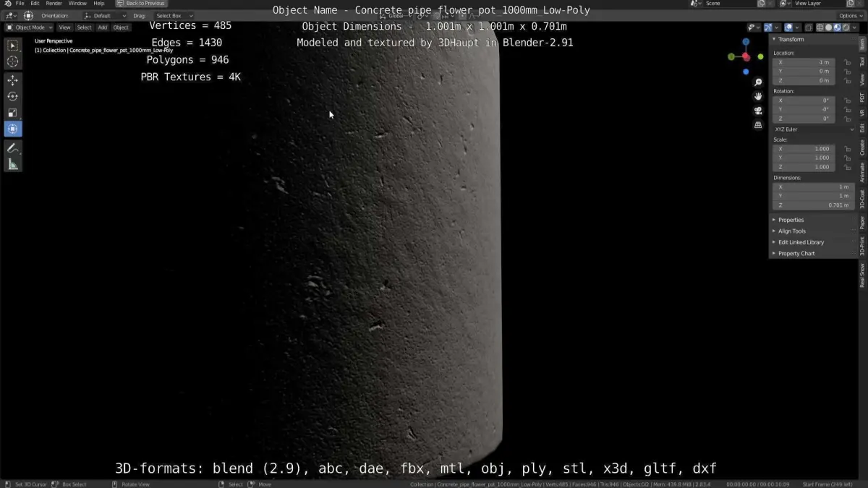Open the viewport Object menu
The image size is (868, 488).
(121, 27)
